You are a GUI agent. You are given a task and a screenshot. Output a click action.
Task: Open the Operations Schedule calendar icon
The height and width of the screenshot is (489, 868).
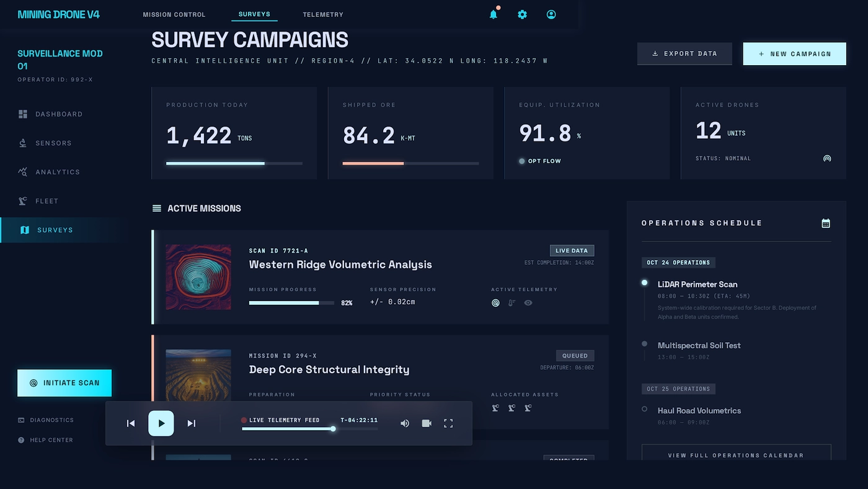[x=825, y=223]
